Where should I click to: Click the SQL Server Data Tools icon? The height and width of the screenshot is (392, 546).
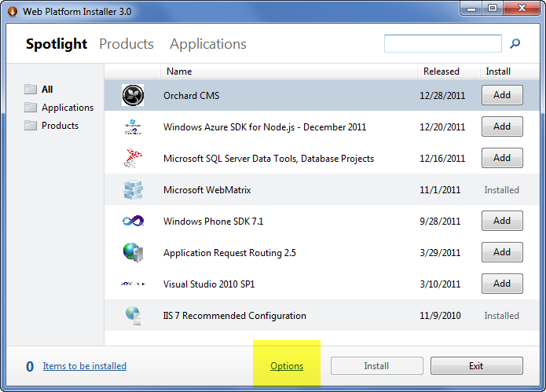point(133,158)
